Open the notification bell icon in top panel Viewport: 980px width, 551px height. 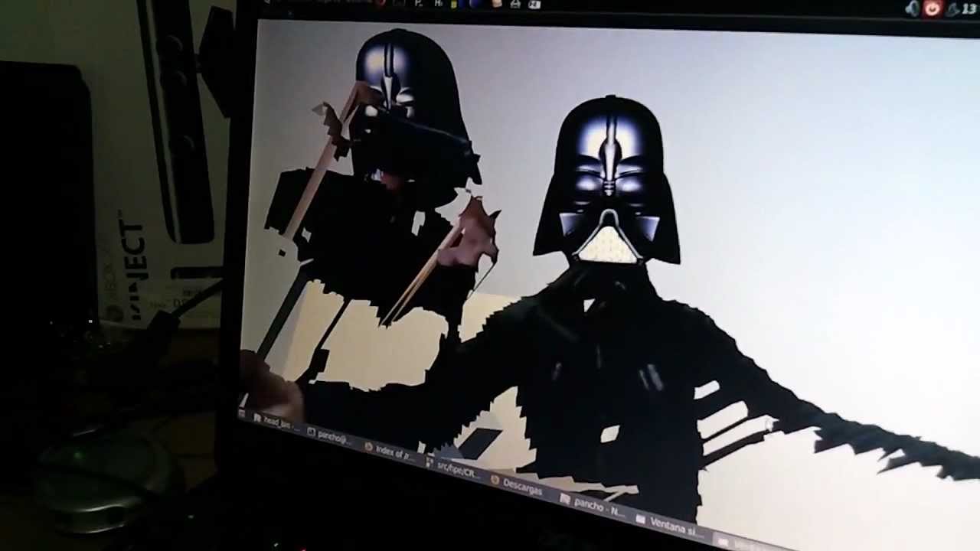pos(952,9)
